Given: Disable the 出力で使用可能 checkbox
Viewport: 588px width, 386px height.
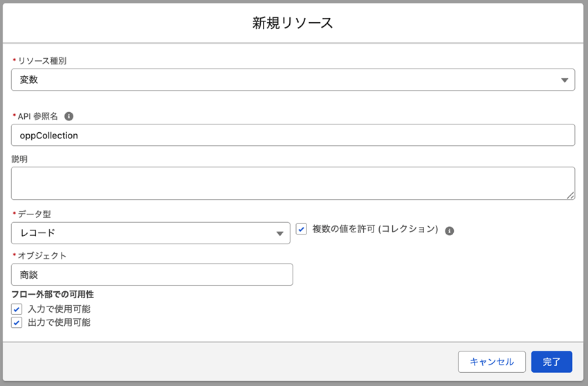Looking at the screenshot, I should coord(17,322).
